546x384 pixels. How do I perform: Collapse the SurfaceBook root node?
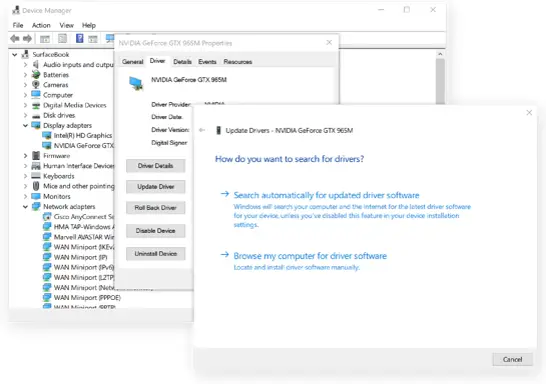click(x=15, y=55)
